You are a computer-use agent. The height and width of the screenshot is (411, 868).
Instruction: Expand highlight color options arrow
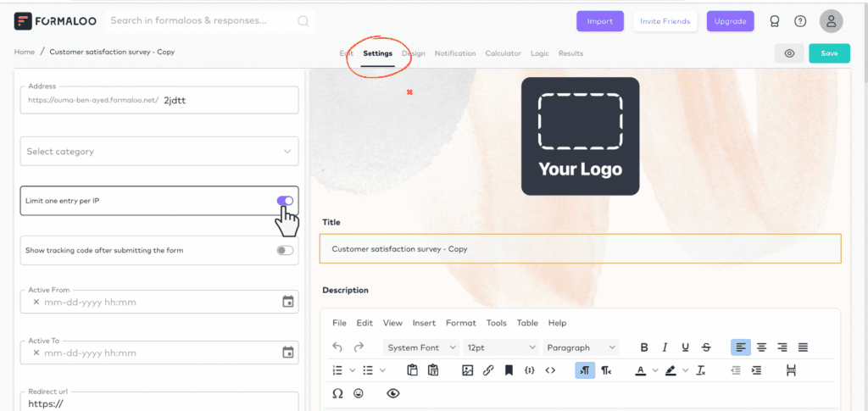click(x=685, y=370)
